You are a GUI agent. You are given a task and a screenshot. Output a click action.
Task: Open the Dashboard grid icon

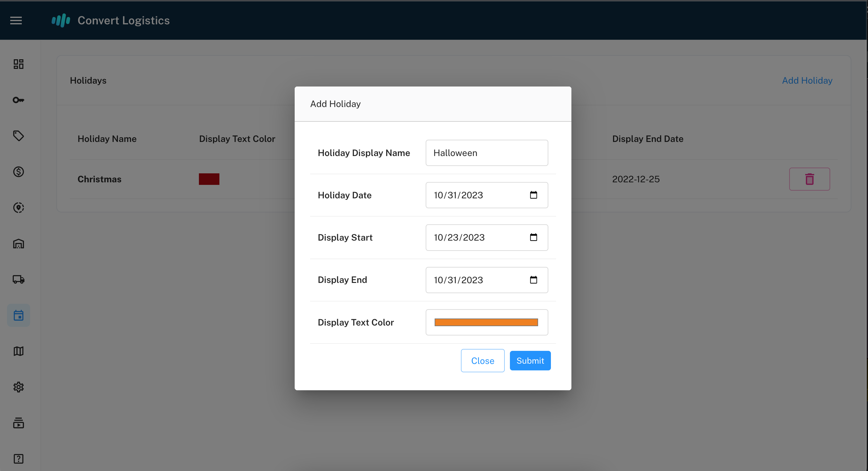19,64
